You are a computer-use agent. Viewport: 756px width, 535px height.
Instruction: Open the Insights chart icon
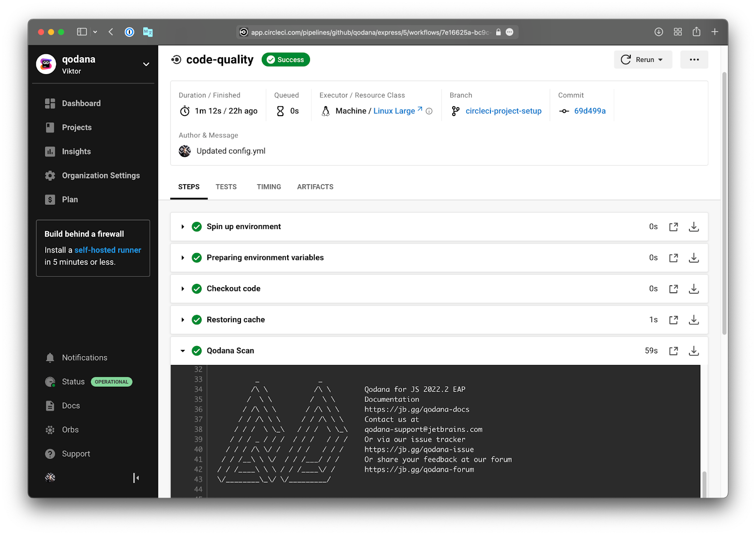tap(50, 152)
